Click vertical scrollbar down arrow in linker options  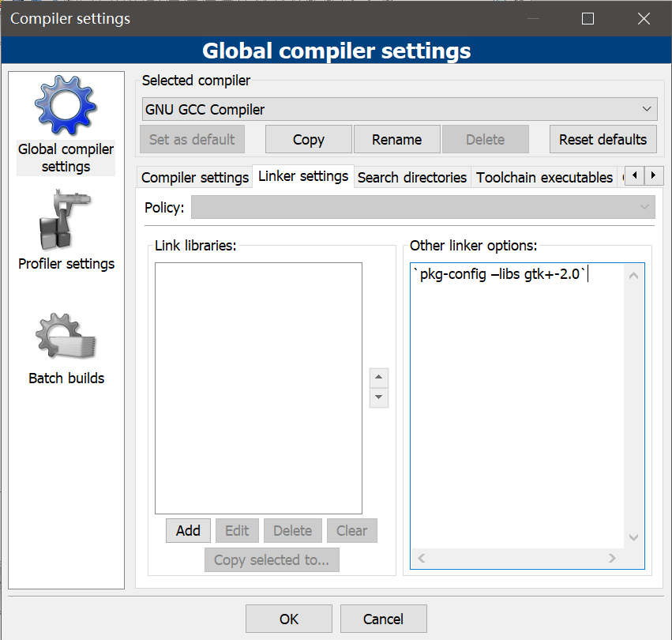pyautogui.click(x=633, y=537)
